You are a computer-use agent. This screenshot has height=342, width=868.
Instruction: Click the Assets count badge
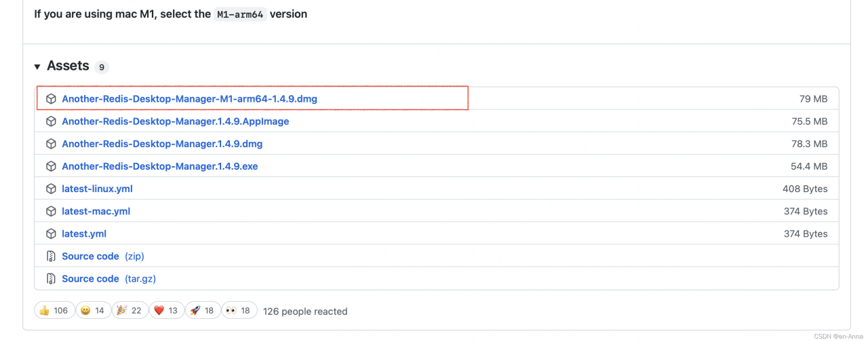[x=102, y=67]
